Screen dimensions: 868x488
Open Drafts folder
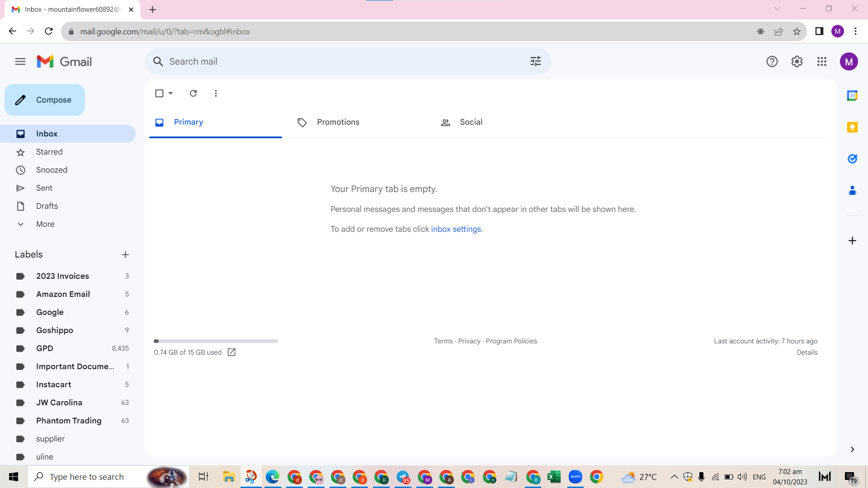(68, 206)
